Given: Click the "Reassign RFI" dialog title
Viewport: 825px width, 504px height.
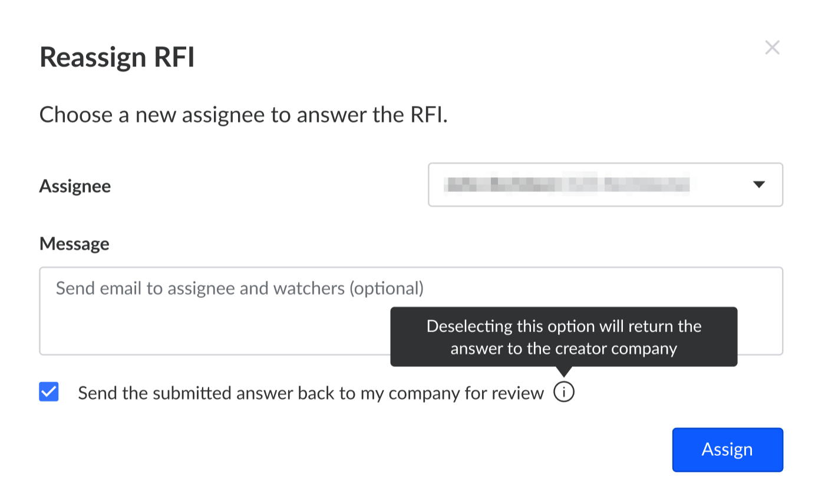Looking at the screenshot, I should coord(116,56).
